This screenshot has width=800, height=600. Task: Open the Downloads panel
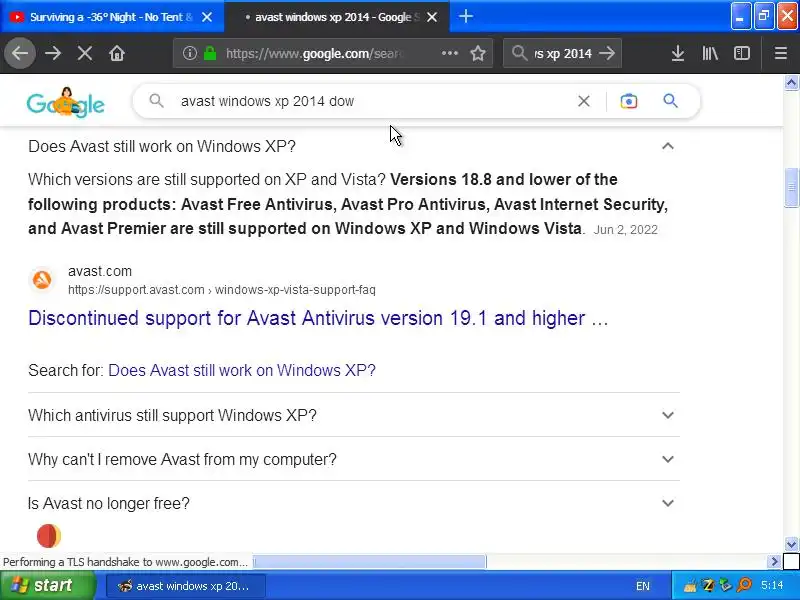[x=678, y=53]
